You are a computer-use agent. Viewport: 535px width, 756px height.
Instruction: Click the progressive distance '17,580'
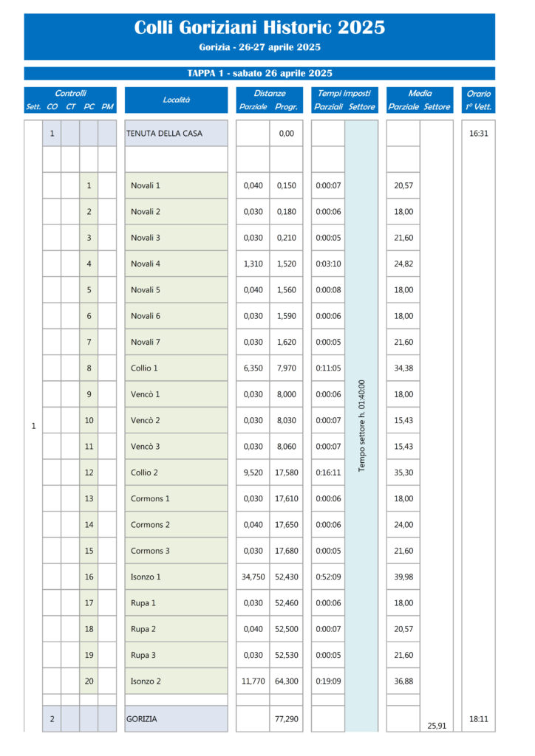(x=287, y=472)
